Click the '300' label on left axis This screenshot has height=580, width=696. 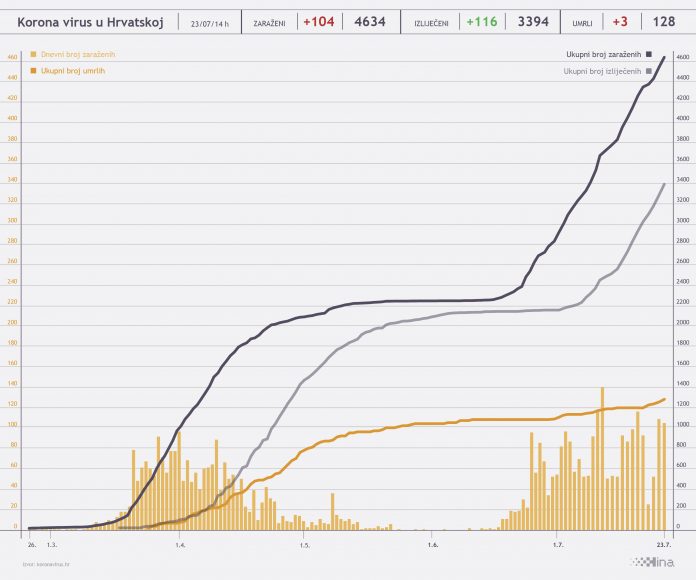(12, 220)
